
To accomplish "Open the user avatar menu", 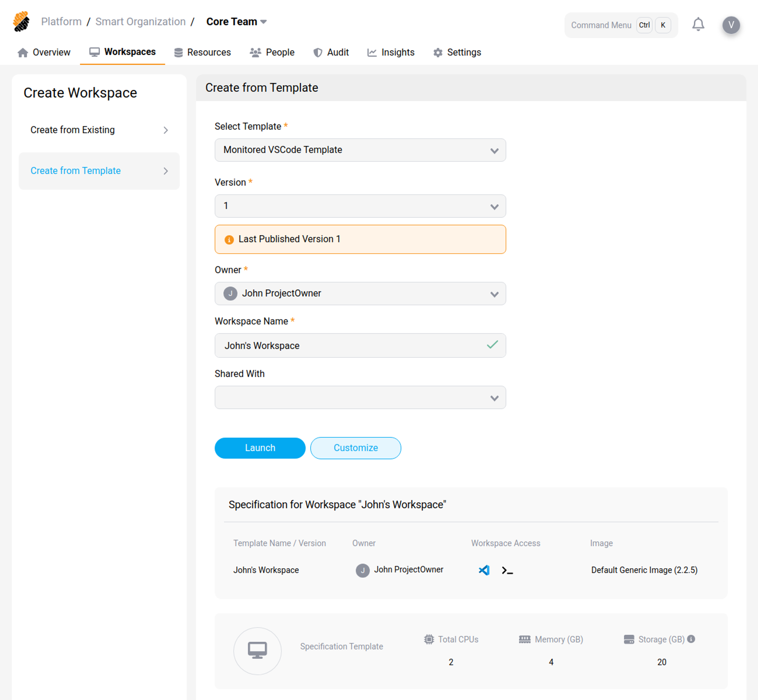I will pos(731,25).
